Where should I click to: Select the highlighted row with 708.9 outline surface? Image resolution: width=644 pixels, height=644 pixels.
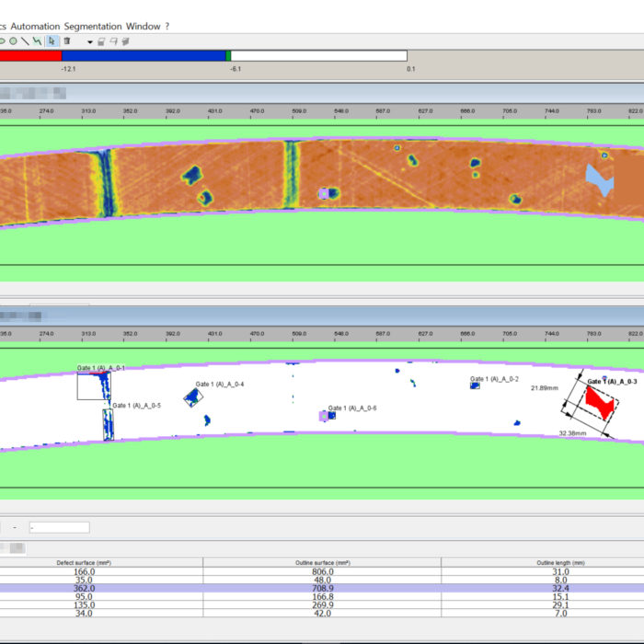pyautogui.click(x=321, y=588)
